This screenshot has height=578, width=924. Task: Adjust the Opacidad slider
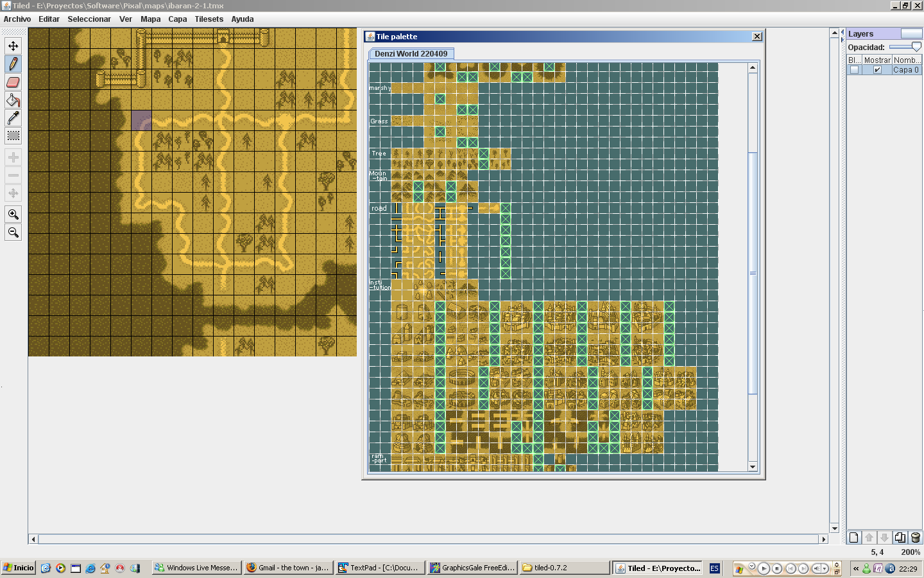[916, 47]
